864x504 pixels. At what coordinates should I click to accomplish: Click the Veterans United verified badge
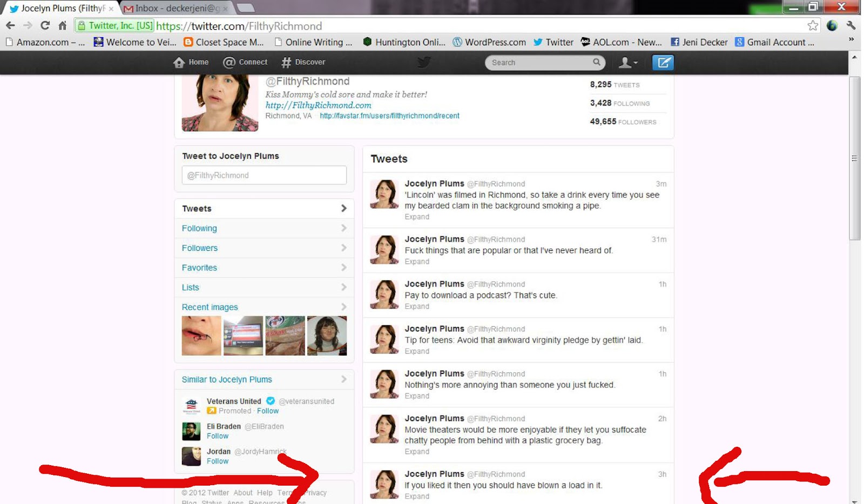point(271,401)
